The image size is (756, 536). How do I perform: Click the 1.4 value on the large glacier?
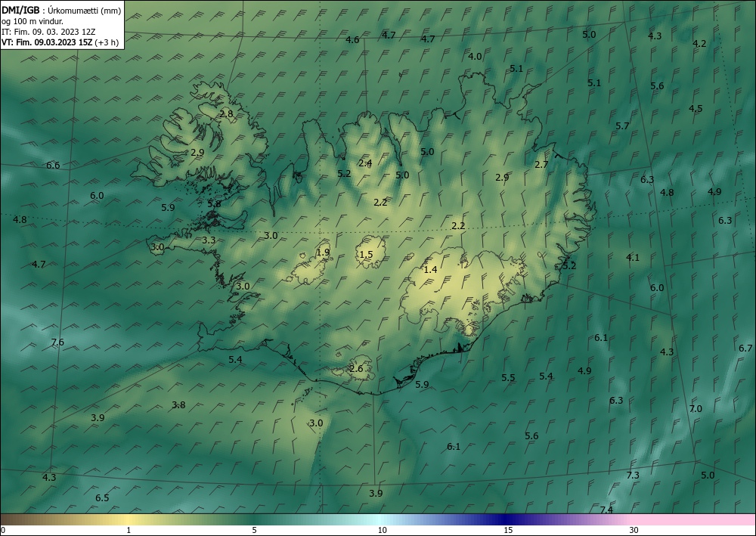[430, 269]
